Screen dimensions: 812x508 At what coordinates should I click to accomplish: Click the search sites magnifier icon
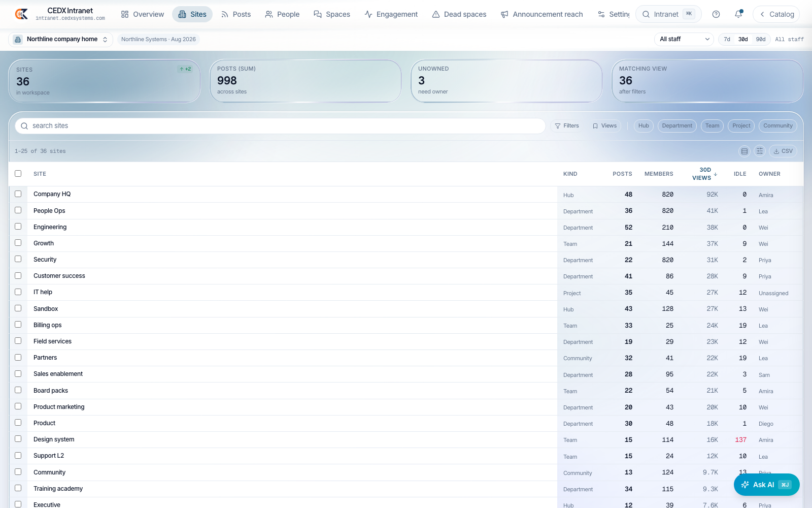(24, 126)
